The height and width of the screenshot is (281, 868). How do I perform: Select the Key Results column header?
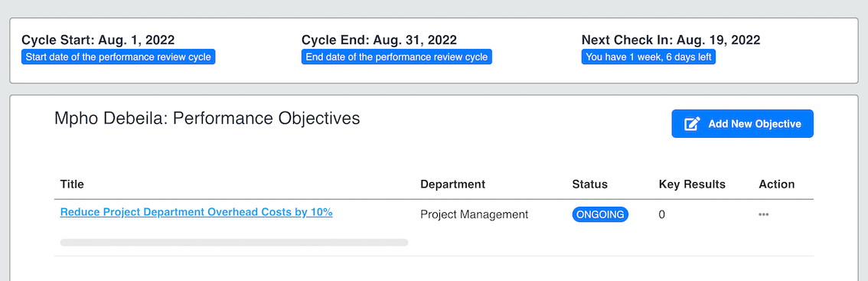(692, 184)
